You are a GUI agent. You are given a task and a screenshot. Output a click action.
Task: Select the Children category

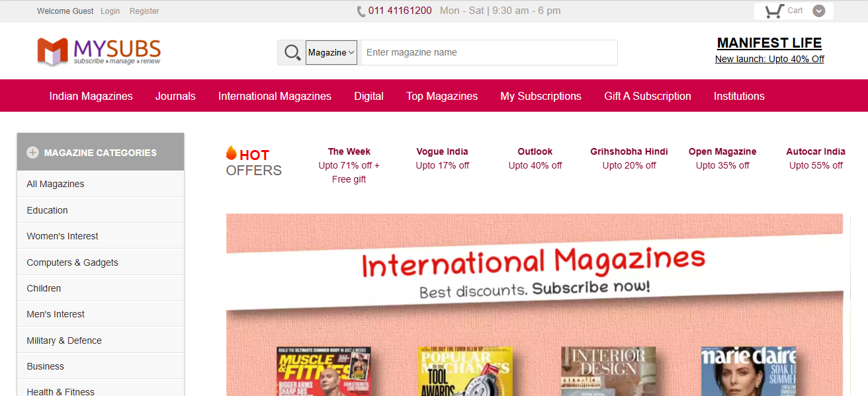click(x=101, y=288)
